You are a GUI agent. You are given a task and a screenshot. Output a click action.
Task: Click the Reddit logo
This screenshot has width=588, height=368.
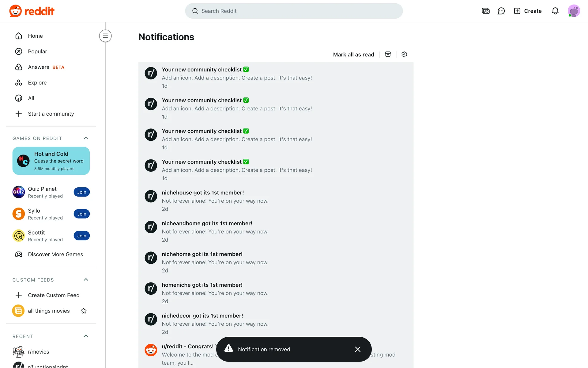coord(32,11)
